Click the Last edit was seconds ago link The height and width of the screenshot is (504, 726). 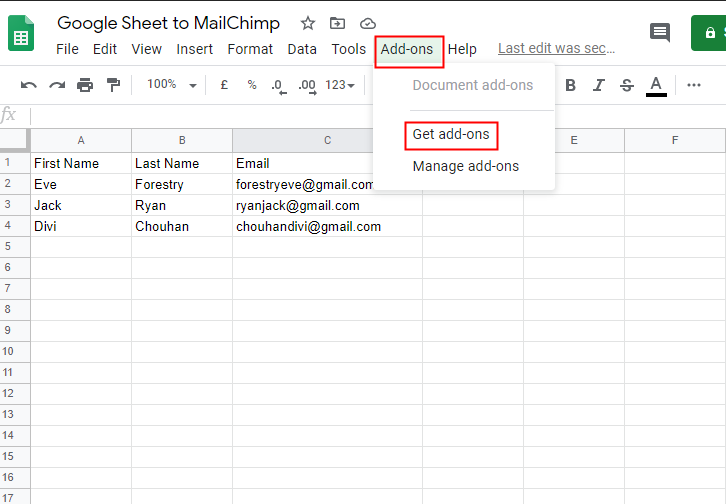point(556,48)
